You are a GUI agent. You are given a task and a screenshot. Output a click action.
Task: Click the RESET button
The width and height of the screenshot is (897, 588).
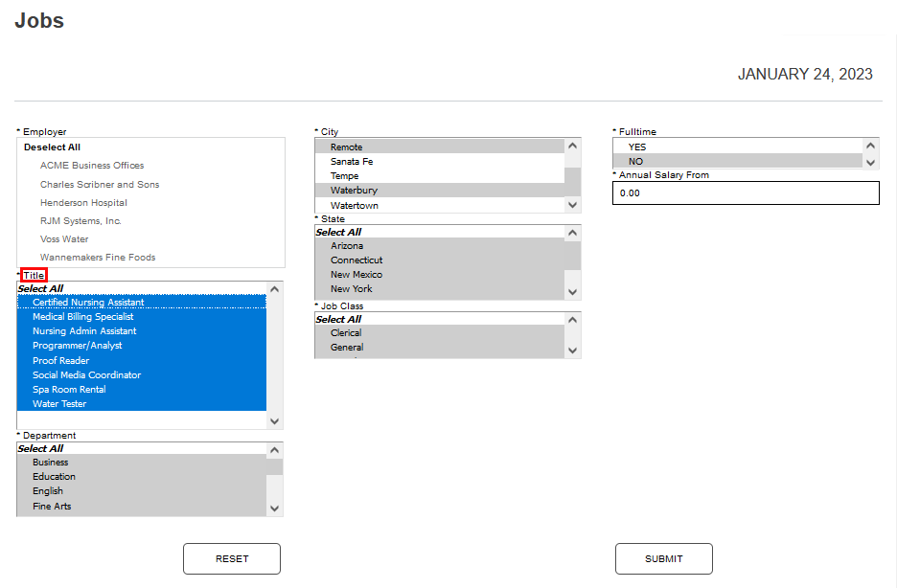tap(231, 558)
